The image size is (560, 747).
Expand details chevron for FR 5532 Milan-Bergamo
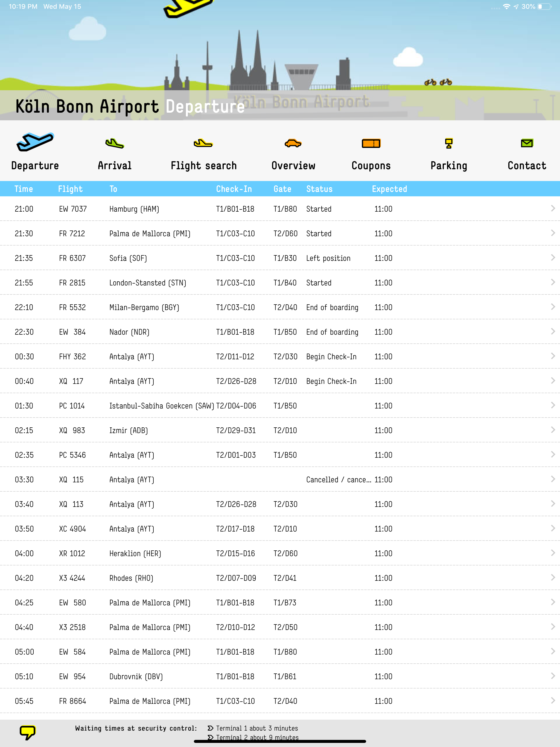click(553, 307)
